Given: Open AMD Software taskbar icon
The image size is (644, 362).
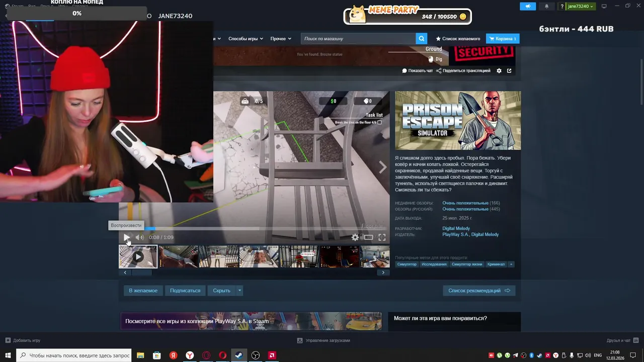Looking at the screenshot, I should 272,355.
